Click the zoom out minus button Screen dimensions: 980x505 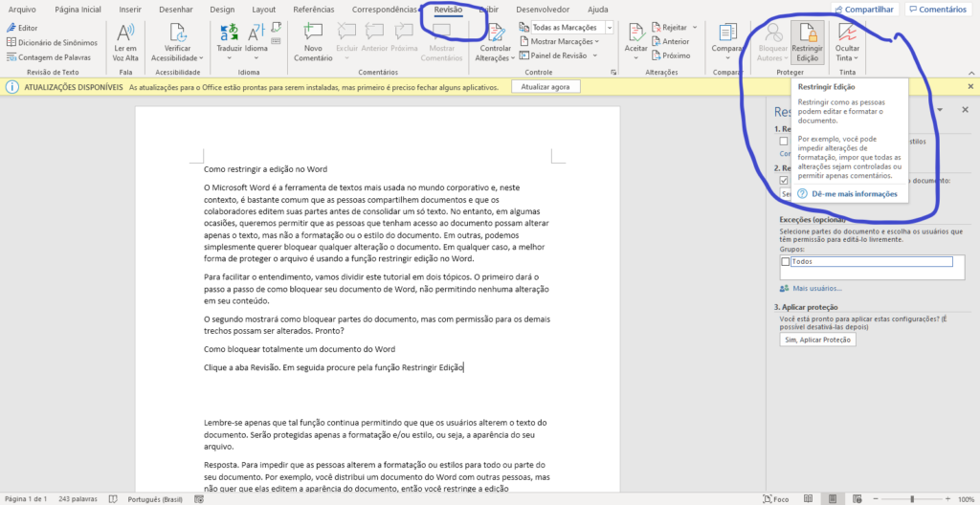(875, 499)
